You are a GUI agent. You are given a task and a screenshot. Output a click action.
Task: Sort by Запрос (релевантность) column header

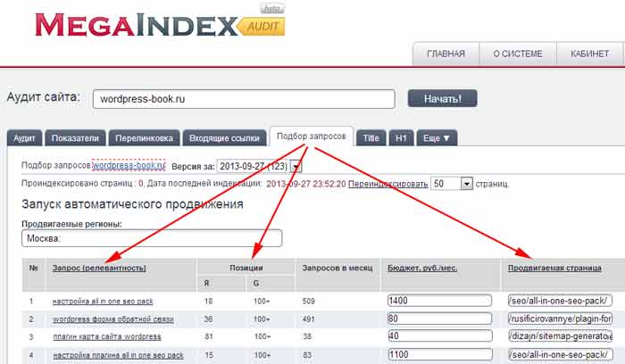click(99, 268)
